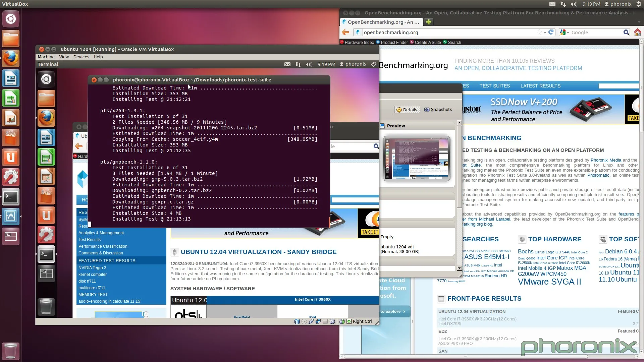
Task: Reload the page in host Firefox
Action: point(551,32)
